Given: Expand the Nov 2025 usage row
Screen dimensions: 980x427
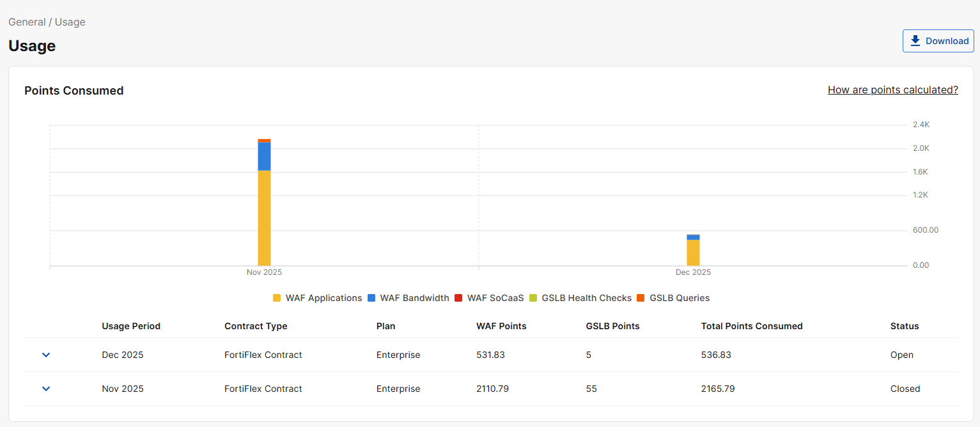Looking at the screenshot, I should click(x=46, y=389).
